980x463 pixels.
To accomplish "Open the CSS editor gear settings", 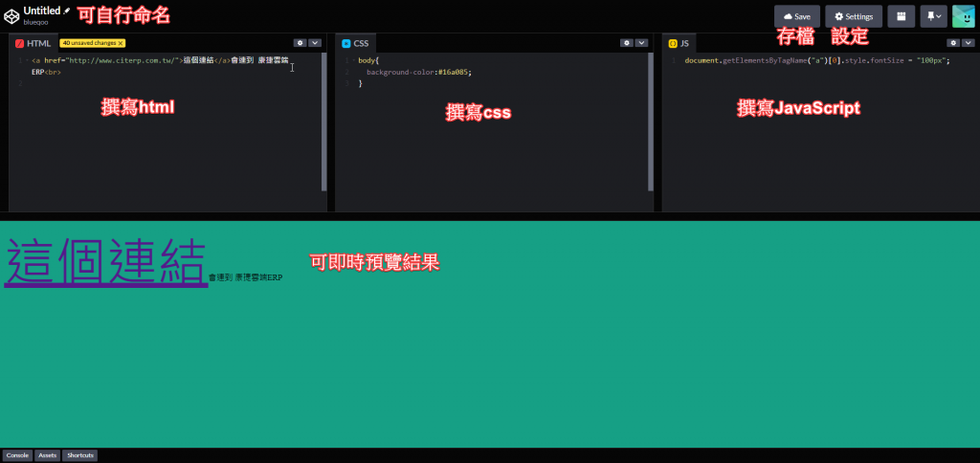I will (x=627, y=43).
